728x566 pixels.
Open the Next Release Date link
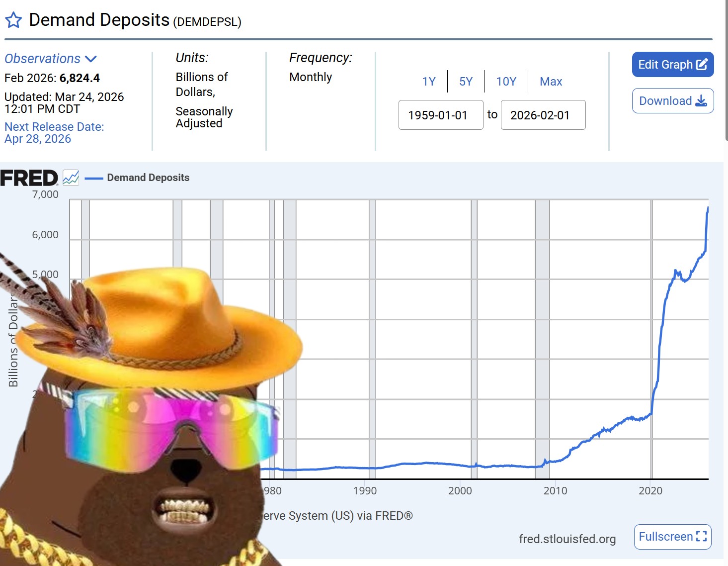coord(54,133)
